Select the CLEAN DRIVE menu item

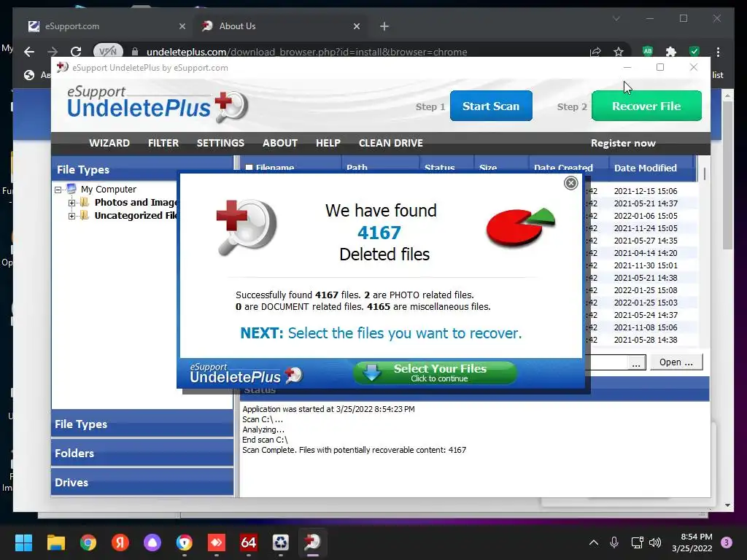[x=391, y=143]
